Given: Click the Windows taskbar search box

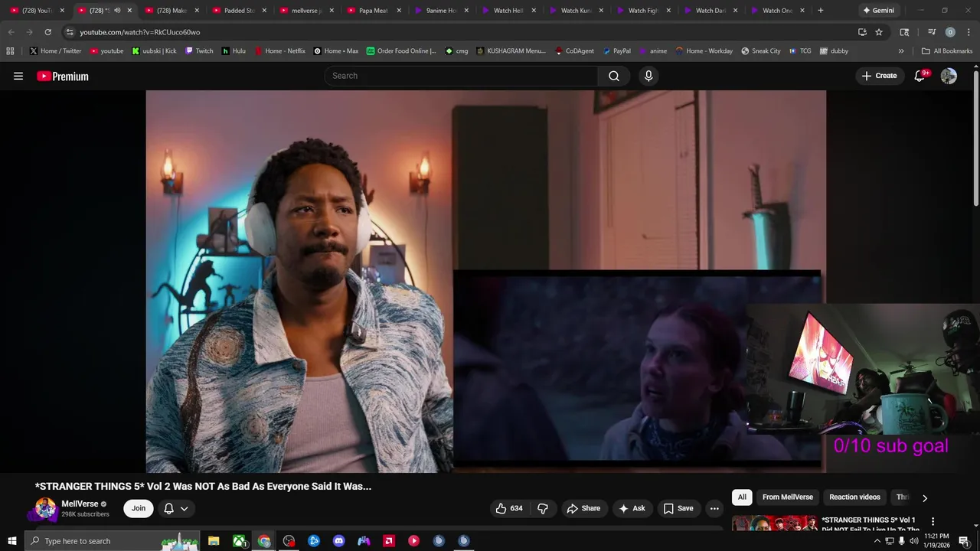Looking at the screenshot, I should pyautogui.click(x=112, y=541).
